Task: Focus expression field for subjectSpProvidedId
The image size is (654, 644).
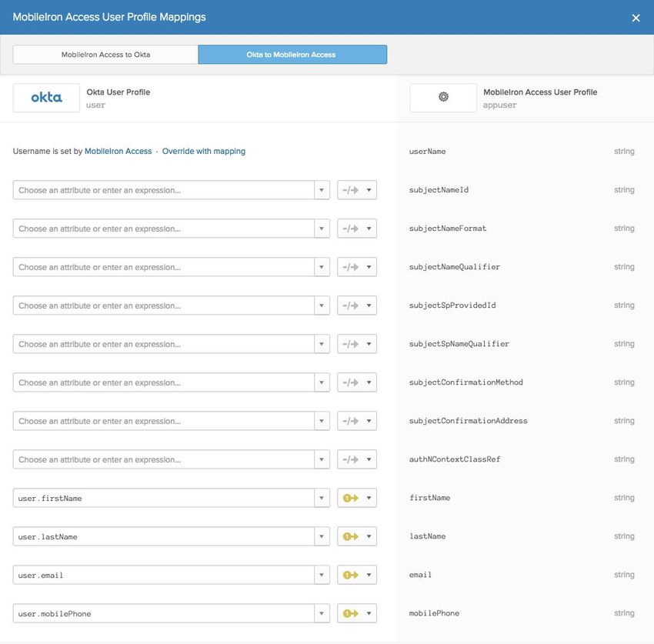Action: tap(163, 305)
